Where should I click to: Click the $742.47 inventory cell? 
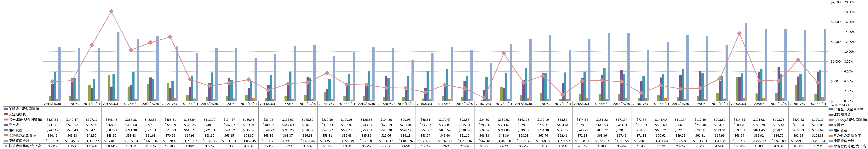52,130
